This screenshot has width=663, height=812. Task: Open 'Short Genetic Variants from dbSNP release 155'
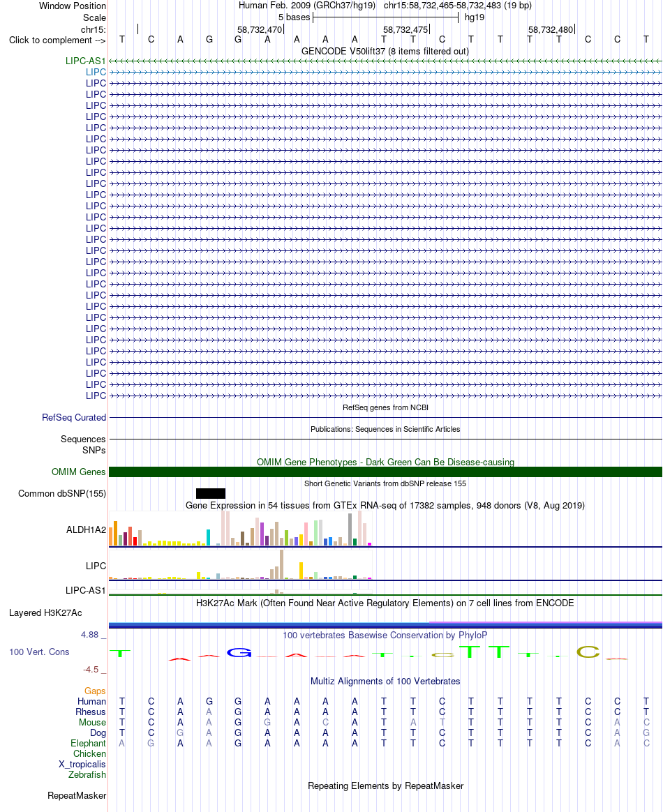385,483
